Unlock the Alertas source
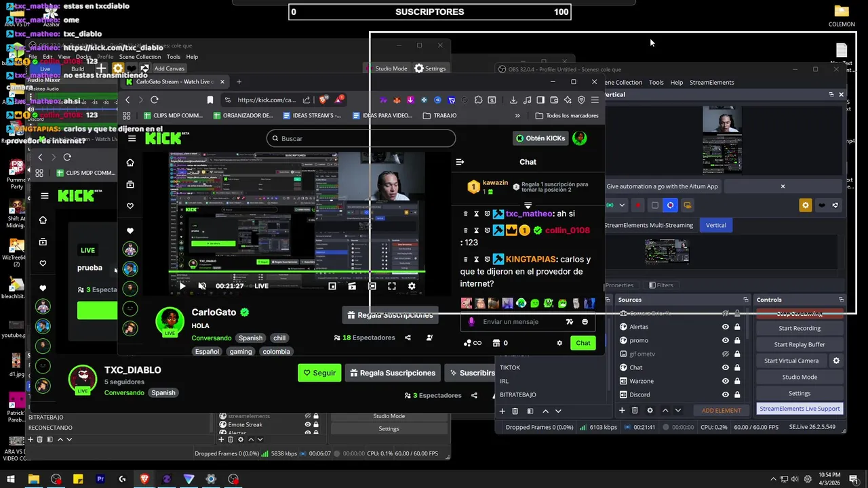Screen dimensions: 868x488 point(737,327)
